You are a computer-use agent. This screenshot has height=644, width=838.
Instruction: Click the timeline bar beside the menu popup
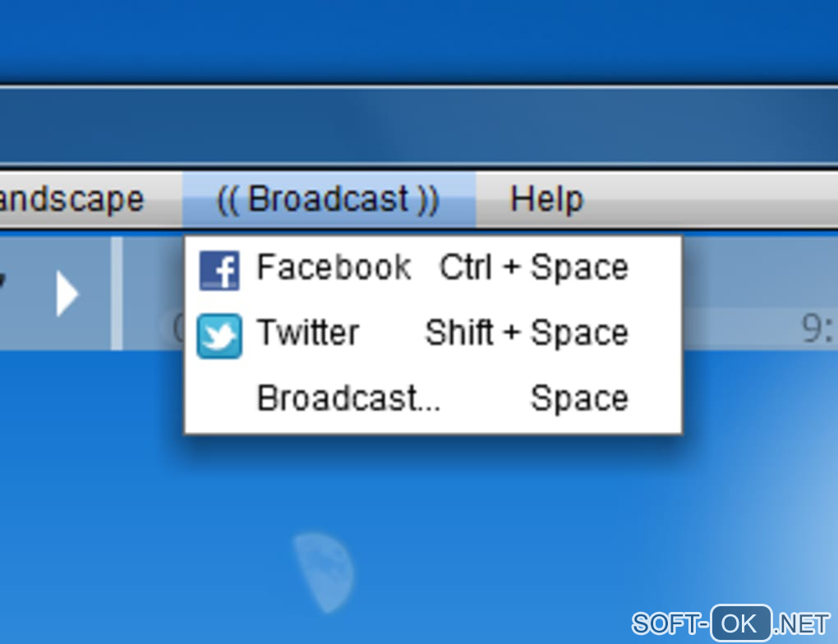coord(760,328)
